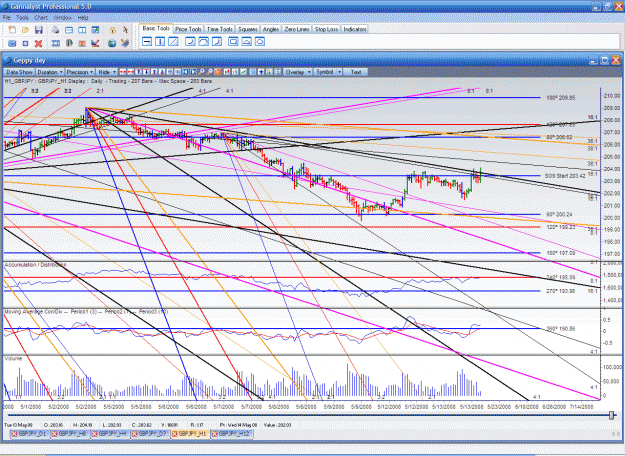Viewport: 625px width, 456px height.
Task: Switch to the Price Tools tab
Action: tap(188, 29)
